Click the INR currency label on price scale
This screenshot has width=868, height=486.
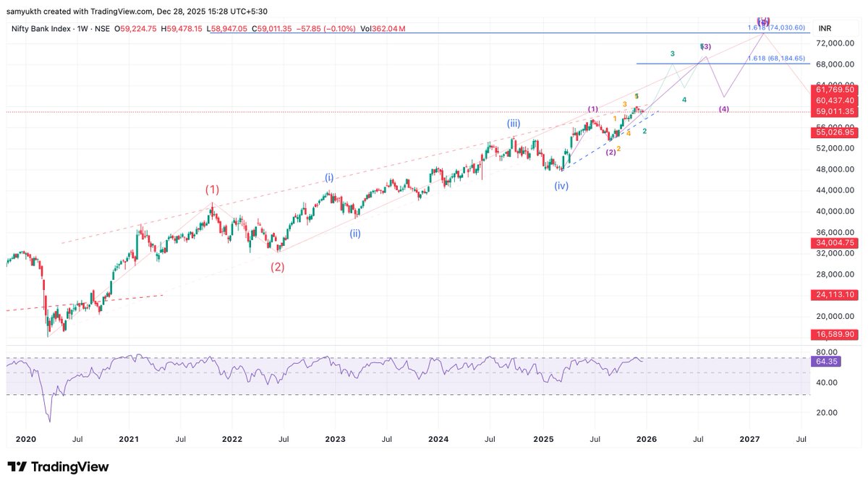[x=825, y=29]
